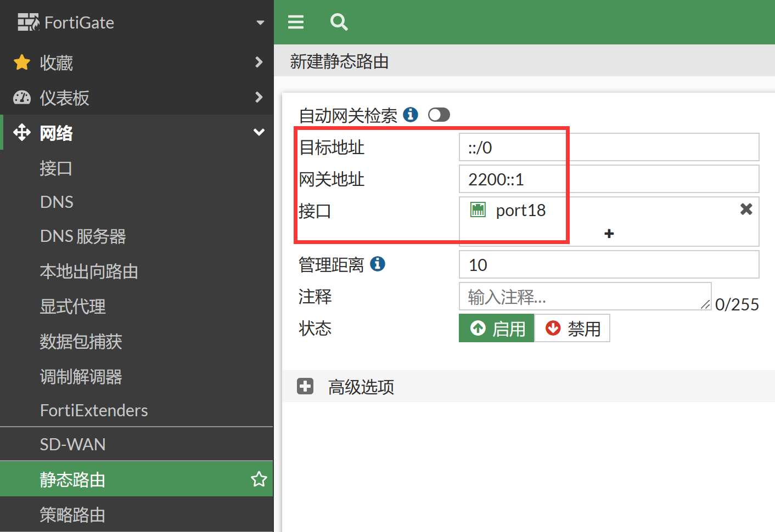Open the search magnifier icon
The height and width of the screenshot is (532, 775).
(x=339, y=22)
